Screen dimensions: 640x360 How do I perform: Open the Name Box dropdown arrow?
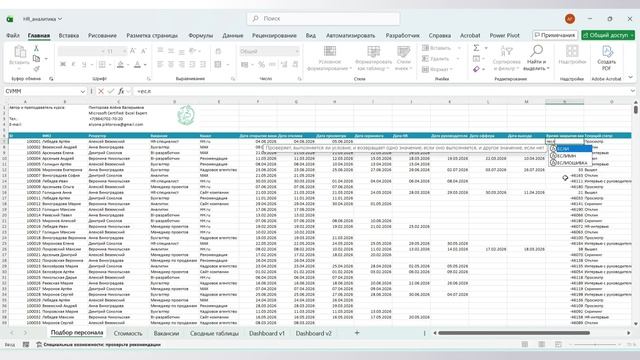point(82,91)
